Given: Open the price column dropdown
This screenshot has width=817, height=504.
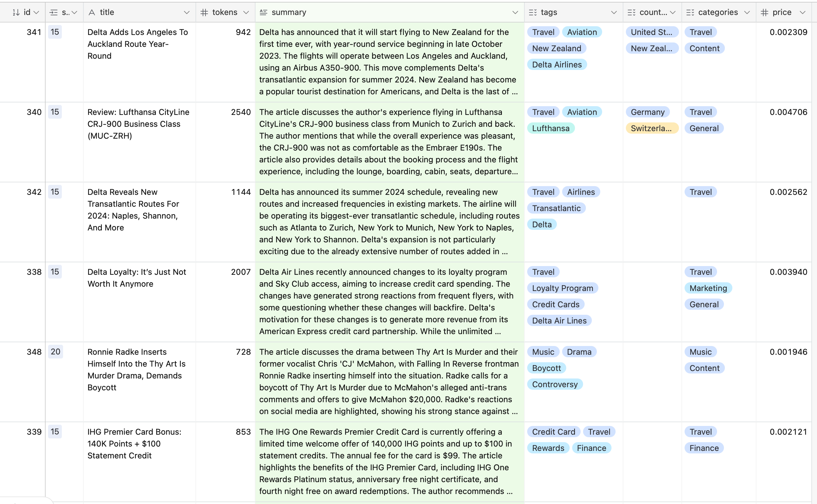Looking at the screenshot, I should [x=803, y=12].
